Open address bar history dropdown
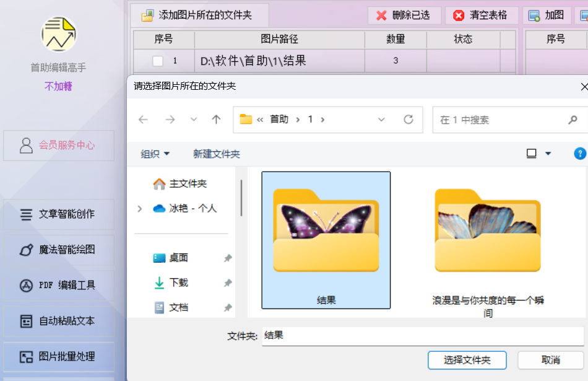Screen dimensions: 588x381 pyautogui.click(x=381, y=120)
